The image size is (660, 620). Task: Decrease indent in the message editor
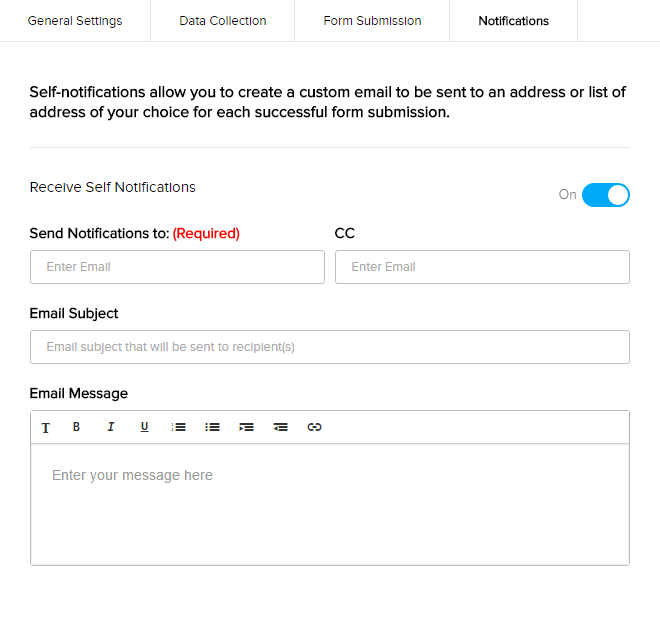point(281,427)
